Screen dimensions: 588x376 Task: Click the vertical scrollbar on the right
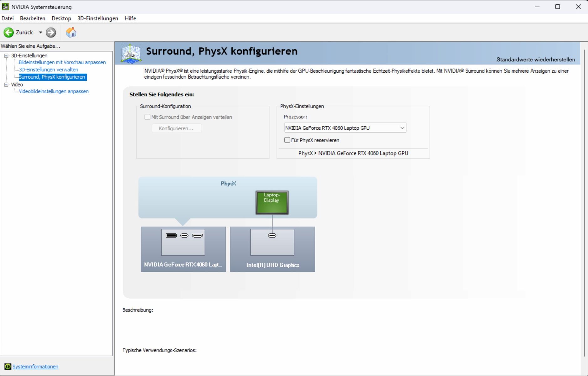click(x=584, y=203)
